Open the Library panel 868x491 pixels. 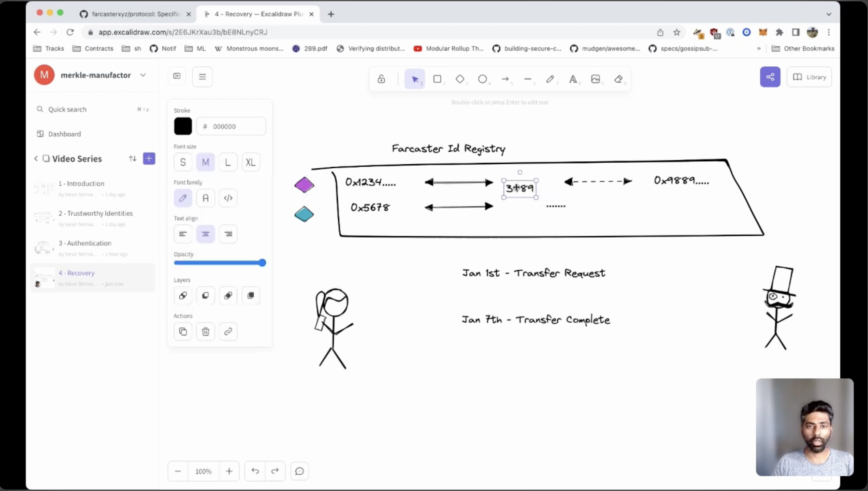coord(809,77)
